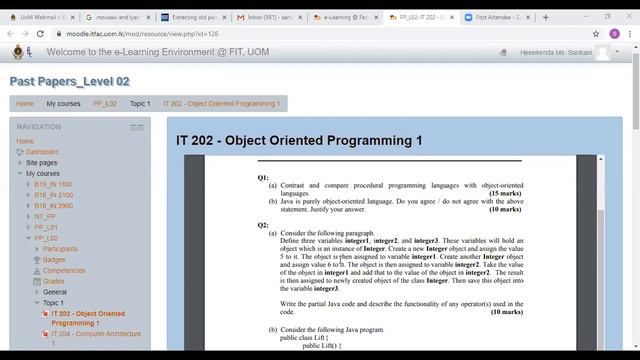Viewport: 640px width, 360px height.
Task: Click user name Heenkenda Ms. Sankani
Action: tap(556, 53)
